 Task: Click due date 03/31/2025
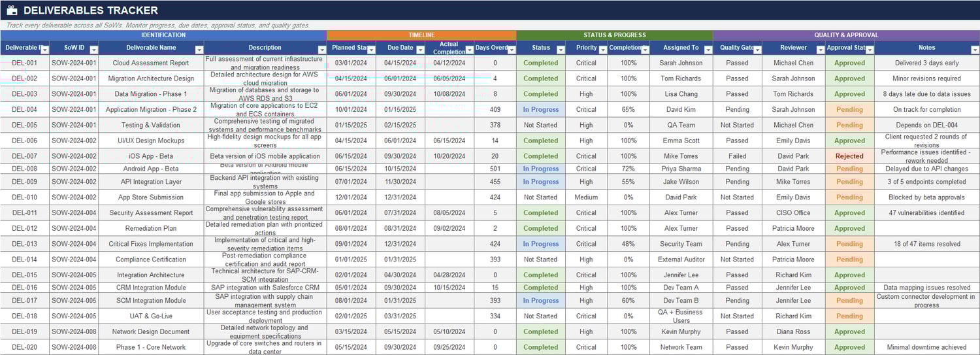click(x=400, y=316)
